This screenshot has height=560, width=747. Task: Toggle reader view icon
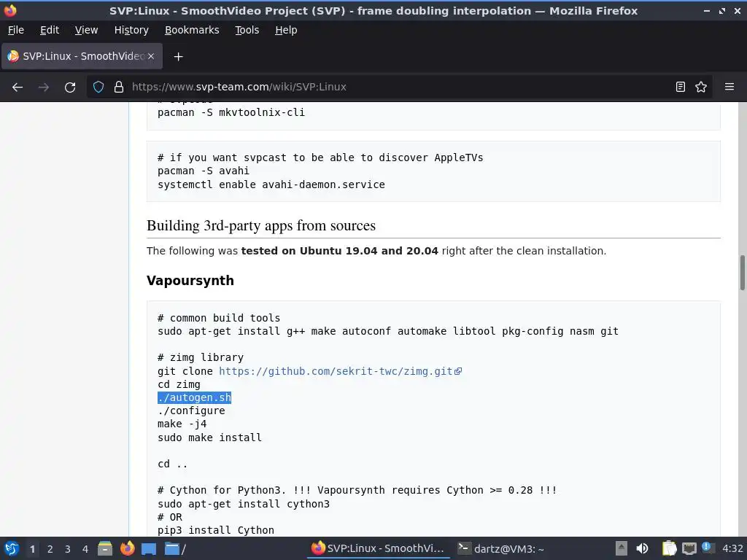pos(681,87)
